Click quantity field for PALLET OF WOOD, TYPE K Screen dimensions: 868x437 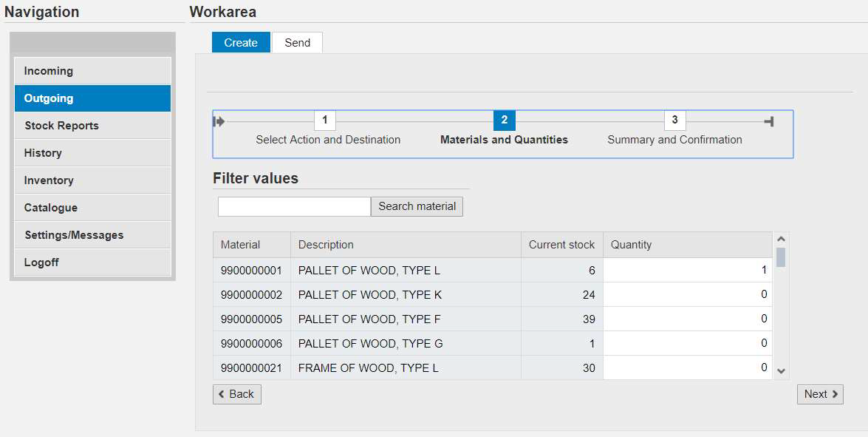pyautogui.click(x=688, y=294)
